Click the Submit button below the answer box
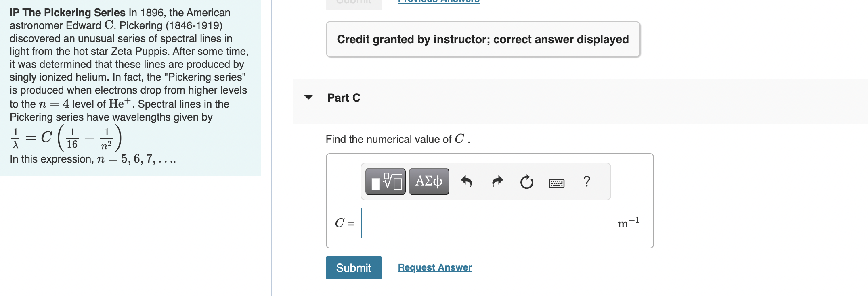Image resolution: width=868 pixels, height=296 pixels. pos(354,268)
